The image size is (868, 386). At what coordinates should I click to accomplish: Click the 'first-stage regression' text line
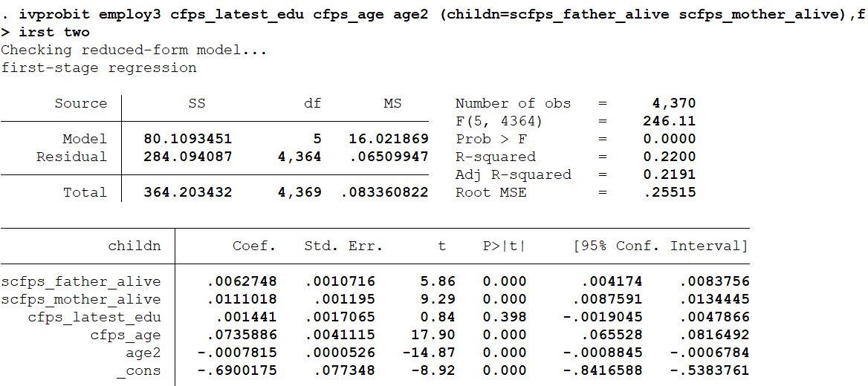point(99,68)
